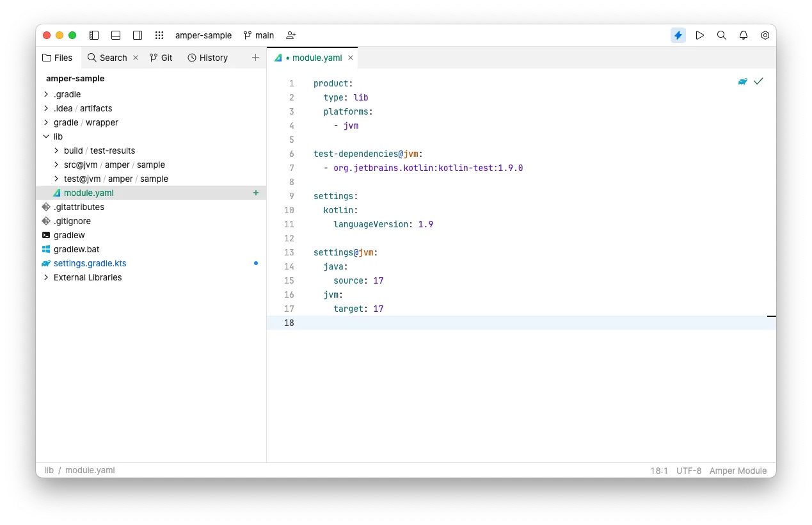
Task: Open the amper-sample project selector
Action: (x=203, y=35)
